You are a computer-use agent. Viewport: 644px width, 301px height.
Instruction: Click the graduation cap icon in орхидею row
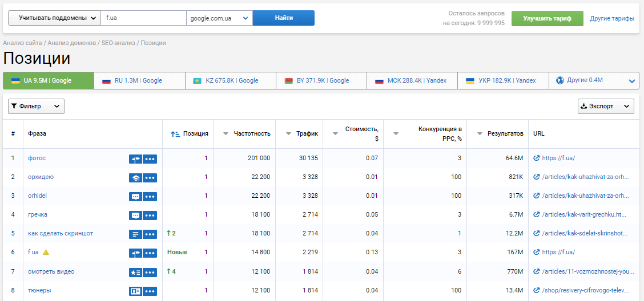(135, 177)
